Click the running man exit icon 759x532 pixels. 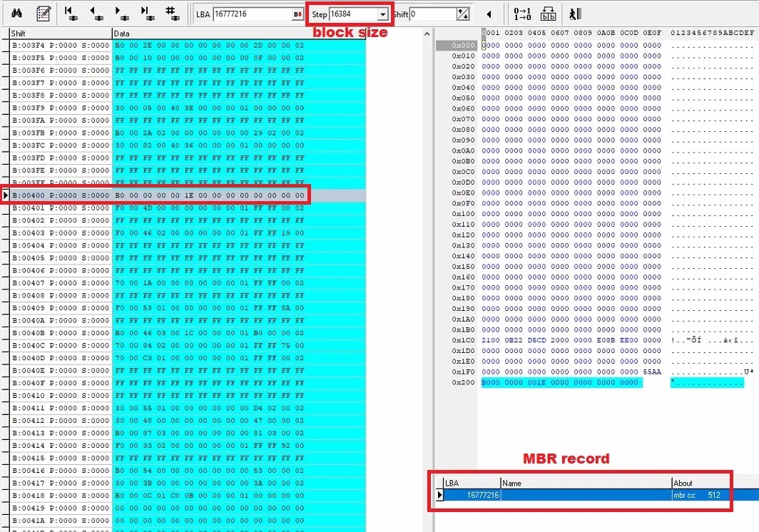(x=574, y=14)
